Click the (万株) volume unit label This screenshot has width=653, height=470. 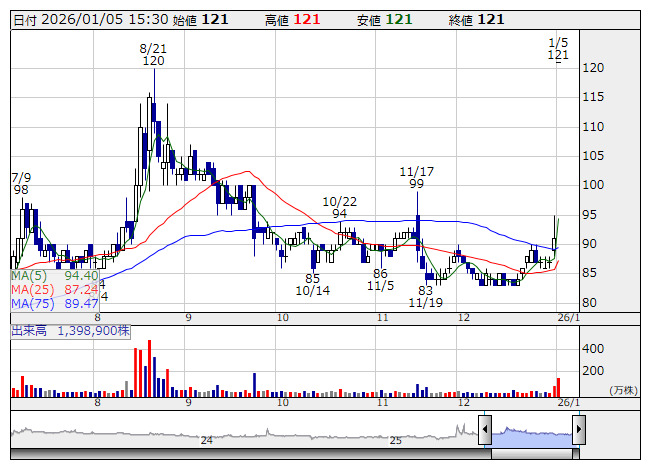[x=623, y=390]
